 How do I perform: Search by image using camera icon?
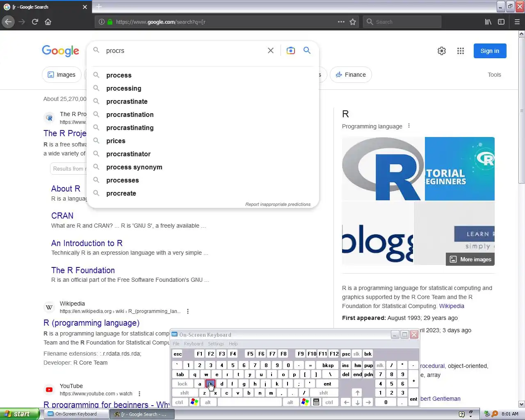pos(291,50)
